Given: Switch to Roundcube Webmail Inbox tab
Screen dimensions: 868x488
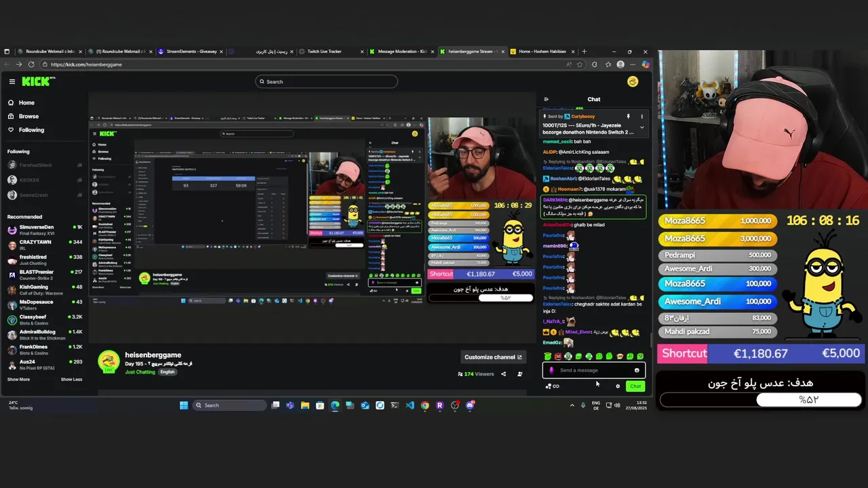Looking at the screenshot, I should 49,52.
